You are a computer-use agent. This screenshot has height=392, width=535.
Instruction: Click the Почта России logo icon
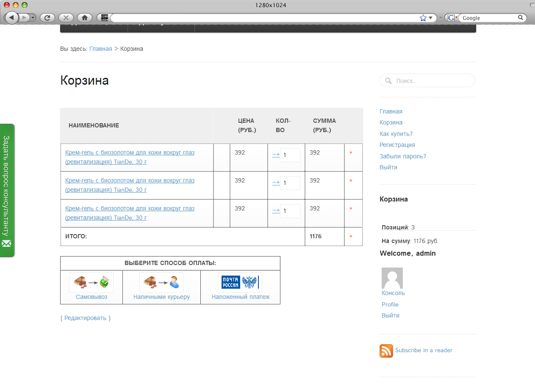(x=240, y=282)
